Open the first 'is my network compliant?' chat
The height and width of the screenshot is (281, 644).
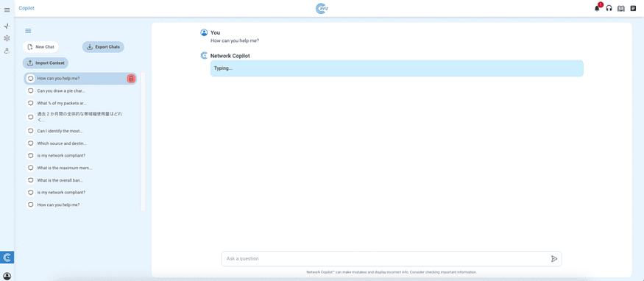(x=80, y=155)
